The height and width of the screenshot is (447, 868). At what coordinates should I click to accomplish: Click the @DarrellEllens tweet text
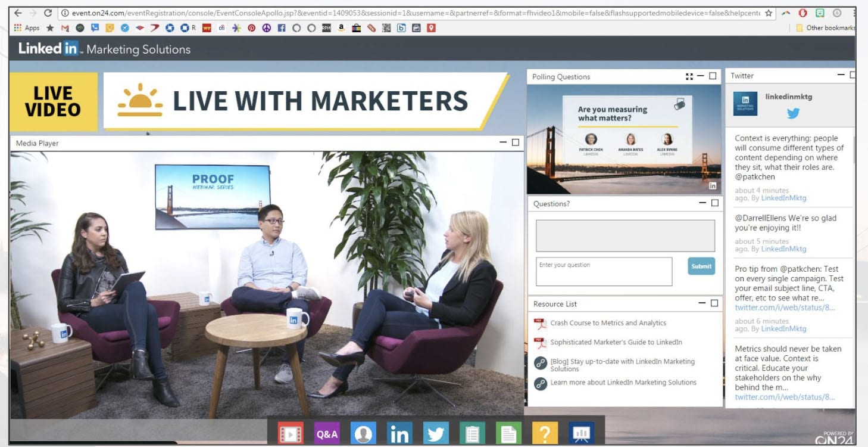point(785,223)
